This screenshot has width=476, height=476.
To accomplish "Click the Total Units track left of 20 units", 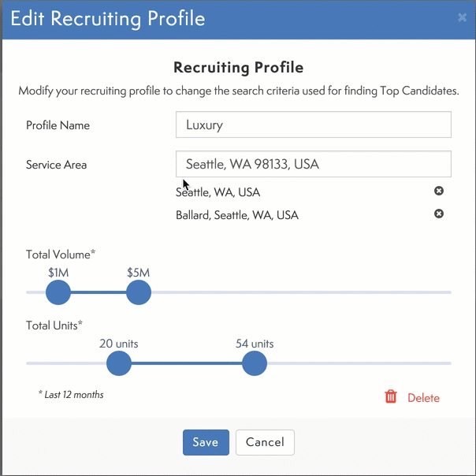I will [66, 363].
